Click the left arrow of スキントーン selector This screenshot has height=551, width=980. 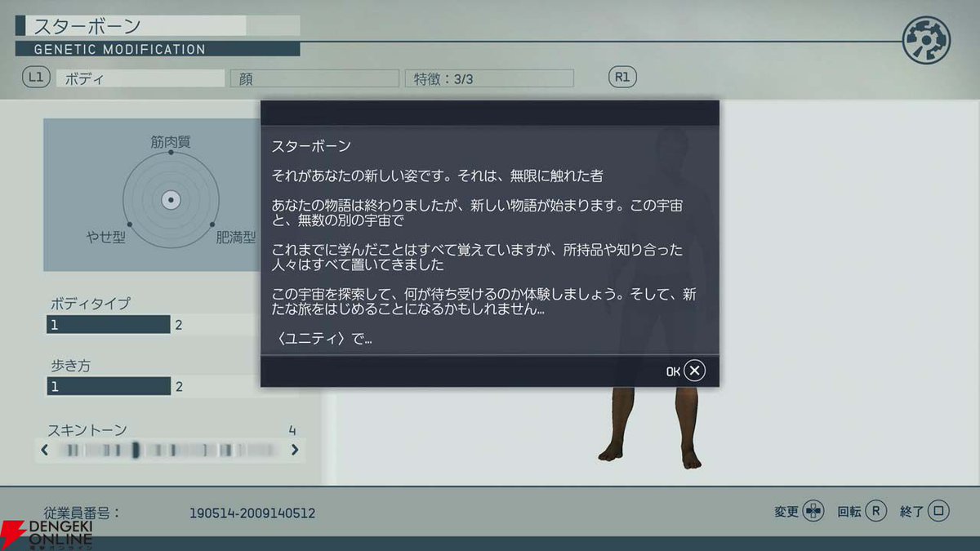click(45, 450)
